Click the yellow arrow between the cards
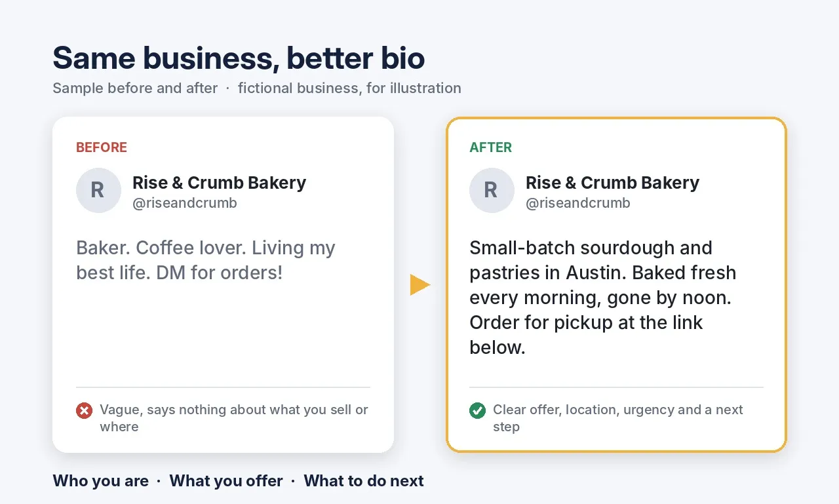The height and width of the screenshot is (504, 839). click(x=420, y=285)
